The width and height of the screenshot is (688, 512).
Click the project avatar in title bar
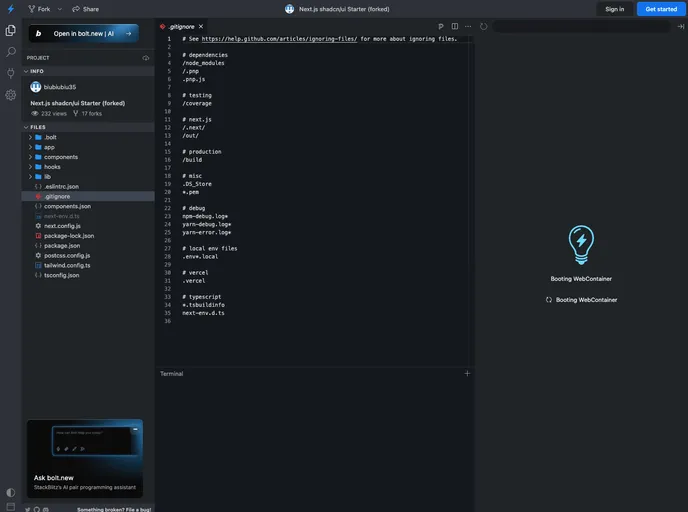coord(289,9)
